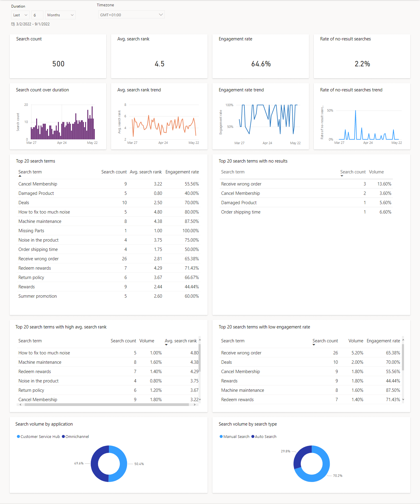The image size is (420, 504).
Task: Click the scroll down arrow of low engagement table
Action: click(x=403, y=399)
